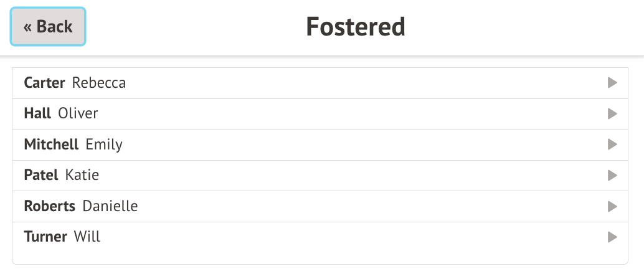Open the Turner Will entry

pos(311,237)
